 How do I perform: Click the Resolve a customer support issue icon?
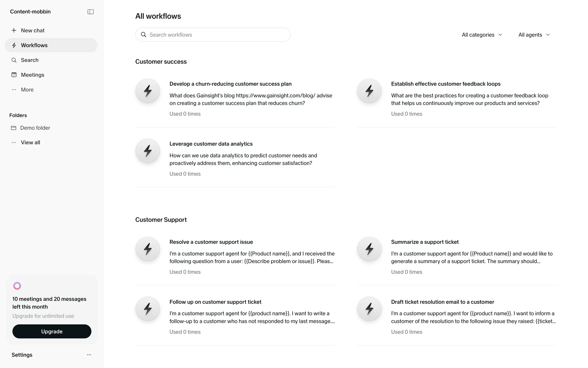(148, 249)
